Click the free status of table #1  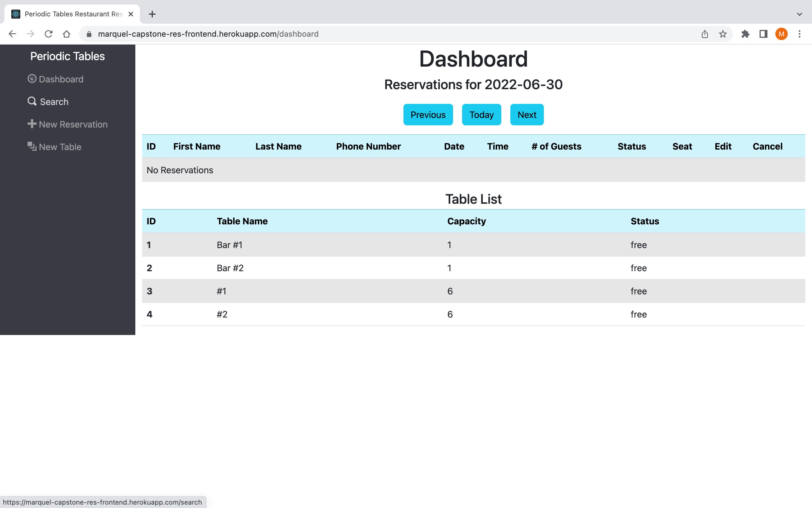(639, 291)
